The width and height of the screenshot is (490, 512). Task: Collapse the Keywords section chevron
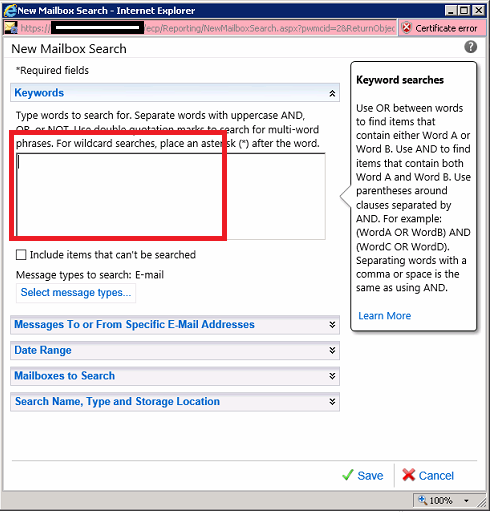point(332,93)
